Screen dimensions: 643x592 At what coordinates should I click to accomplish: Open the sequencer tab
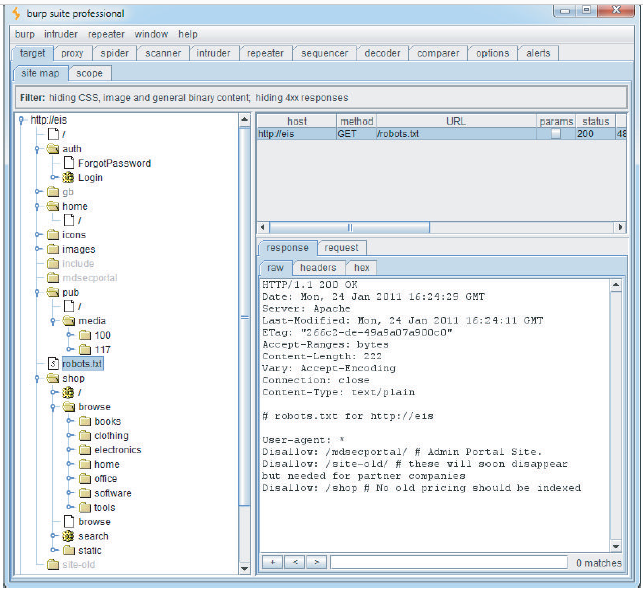coord(324,53)
